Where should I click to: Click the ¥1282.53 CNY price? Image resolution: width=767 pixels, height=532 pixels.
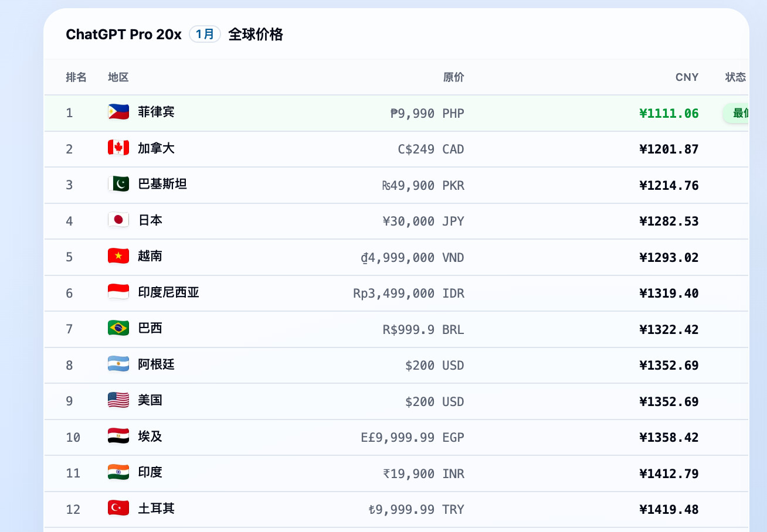click(x=669, y=221)
